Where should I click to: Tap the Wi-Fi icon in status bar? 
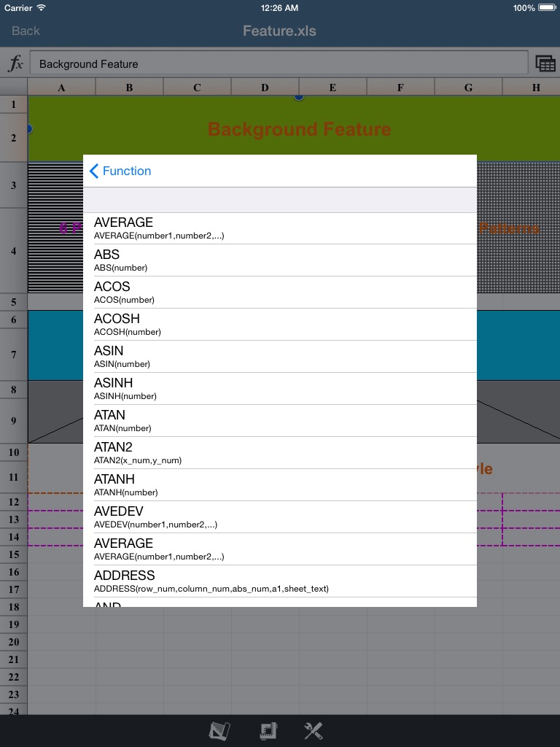[42, 7]
